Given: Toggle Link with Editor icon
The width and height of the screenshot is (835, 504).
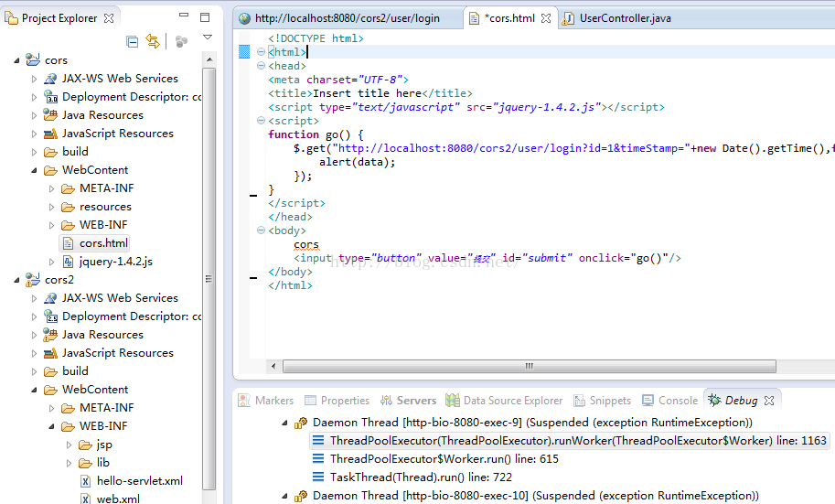Looking at the screenshot, I should click(153, 41).
